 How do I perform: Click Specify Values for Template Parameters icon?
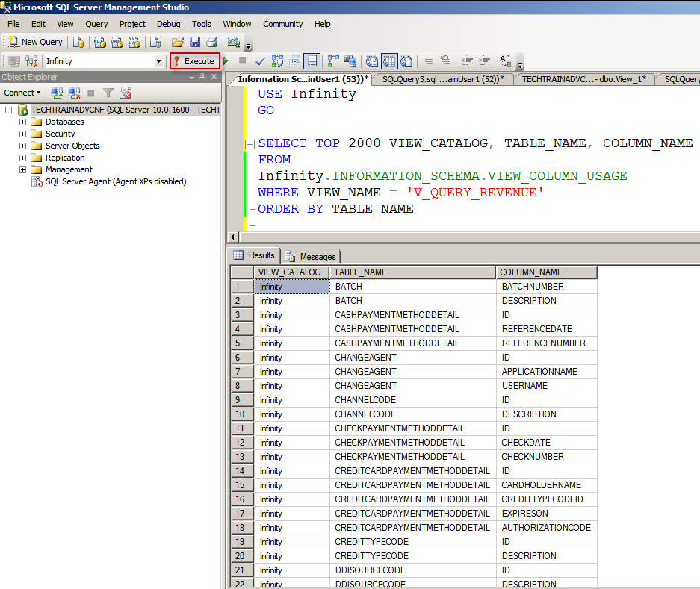(505, 61)
